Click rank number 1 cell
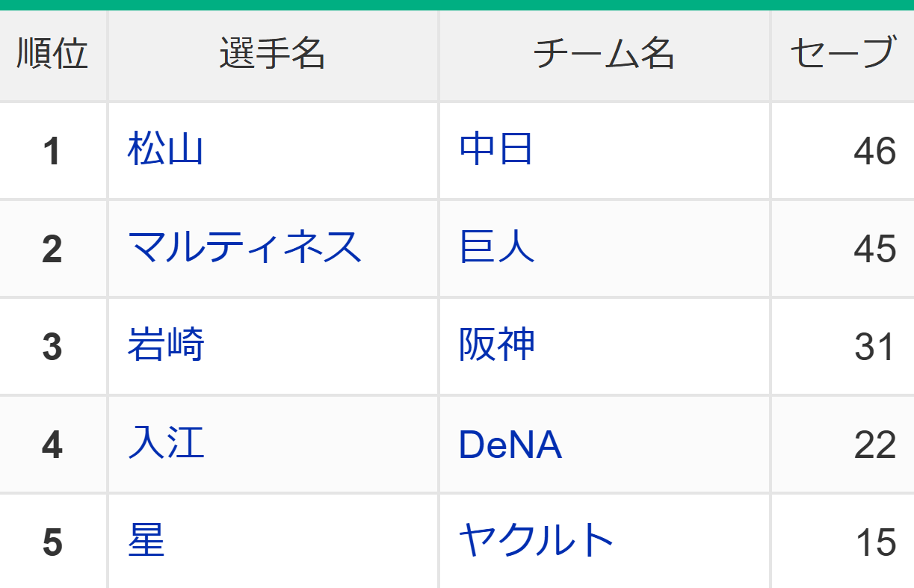This screenshot has height=588, width=914. click(53, 151)
